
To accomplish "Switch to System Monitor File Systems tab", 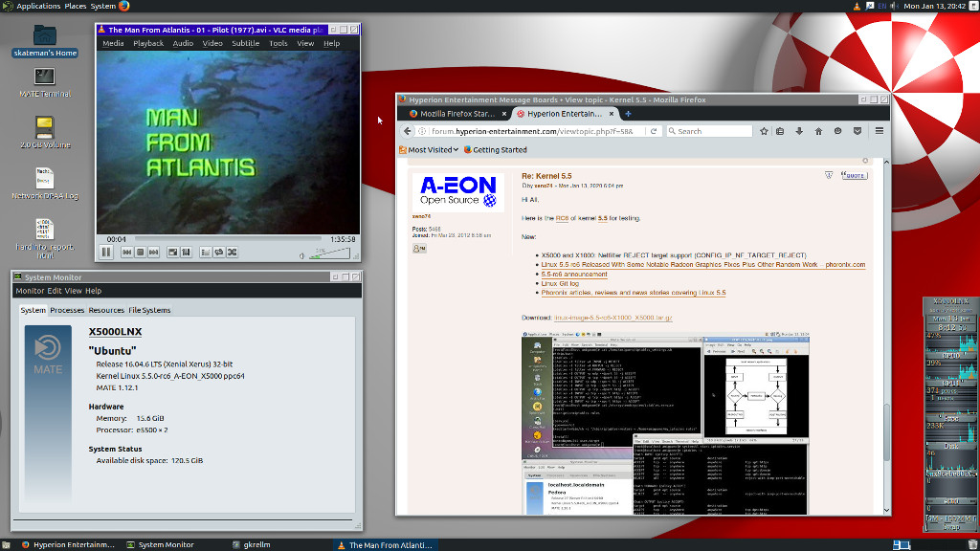I will [x=149, y=310].
